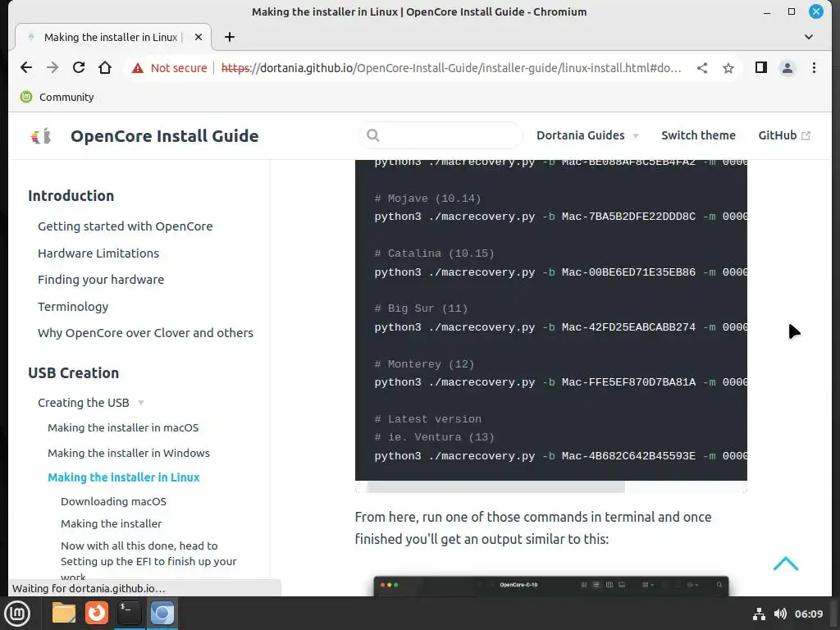The image size is (840, 630).
Task: Open Finding your hardware page
Action: tap(101, 280)
